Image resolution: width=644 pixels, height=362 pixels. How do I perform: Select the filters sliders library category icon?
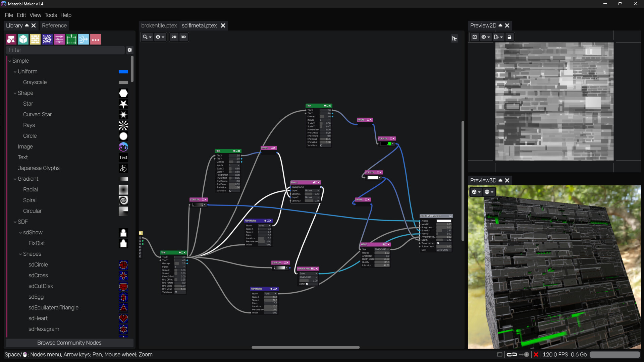[59, 39]
